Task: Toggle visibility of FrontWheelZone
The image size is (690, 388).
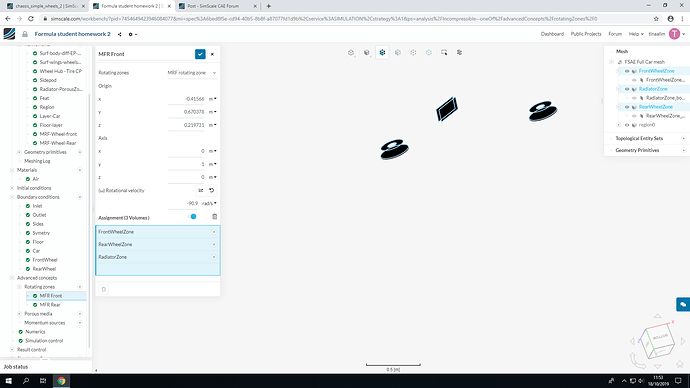Action: tap(627, 71)
